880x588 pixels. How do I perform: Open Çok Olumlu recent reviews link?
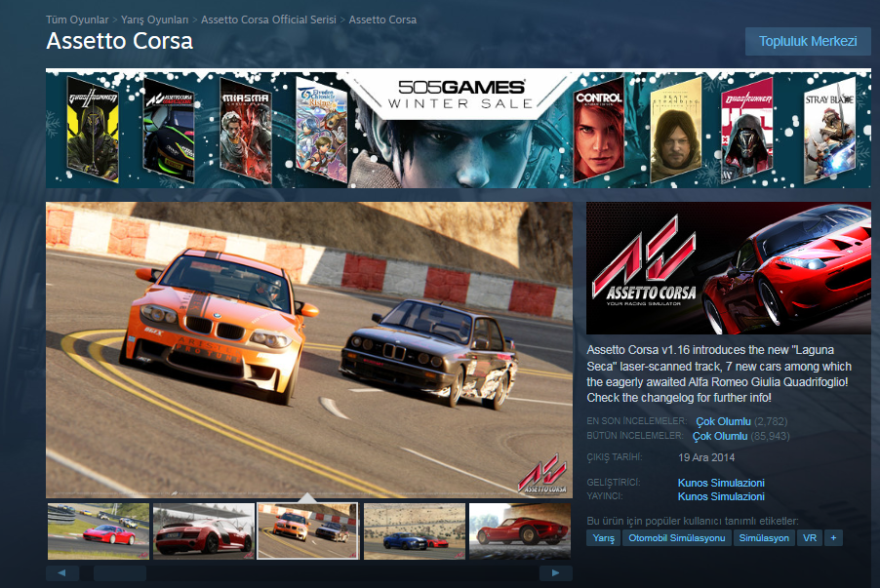[x=724, y=421]
